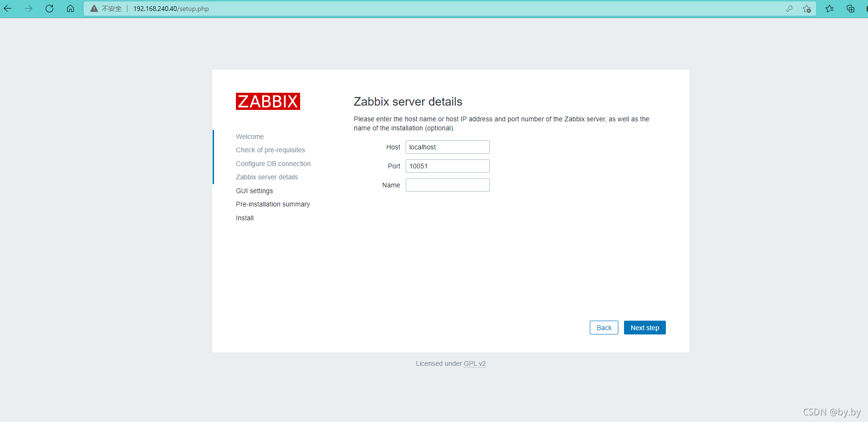Add this page to favorites star icon

(x=807, y=9)
